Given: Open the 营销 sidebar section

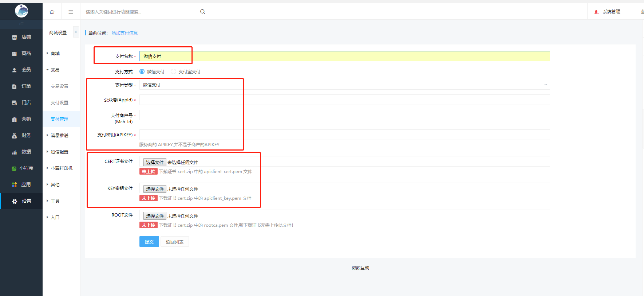Looking at the screenshot, I should pyautogui.click(x=22, y=119).
